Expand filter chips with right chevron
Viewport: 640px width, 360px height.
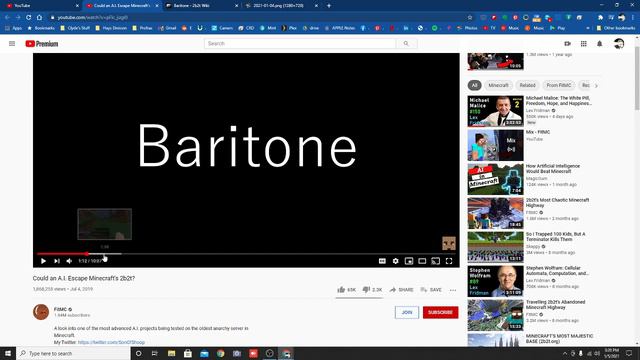point(596,86)
